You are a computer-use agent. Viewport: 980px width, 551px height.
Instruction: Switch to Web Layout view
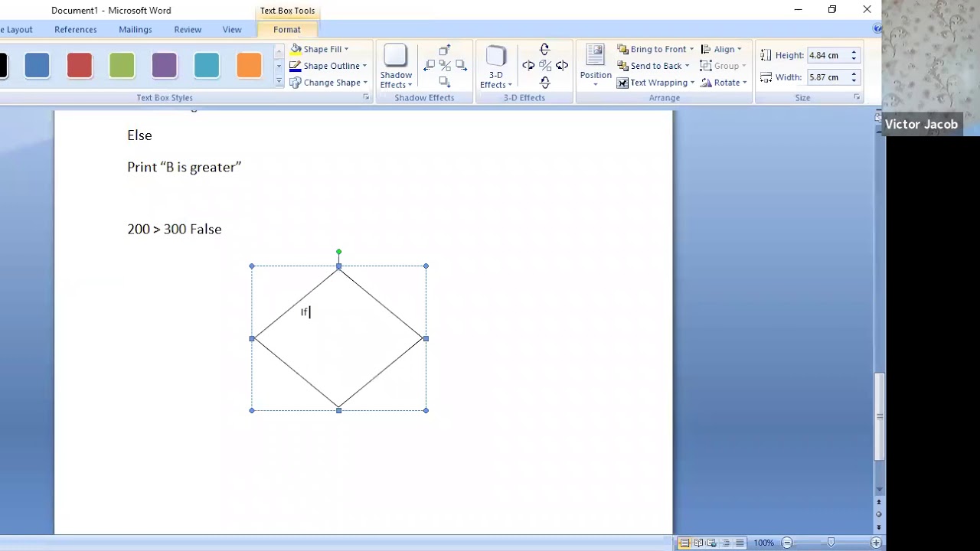click(x=712, y=543)
